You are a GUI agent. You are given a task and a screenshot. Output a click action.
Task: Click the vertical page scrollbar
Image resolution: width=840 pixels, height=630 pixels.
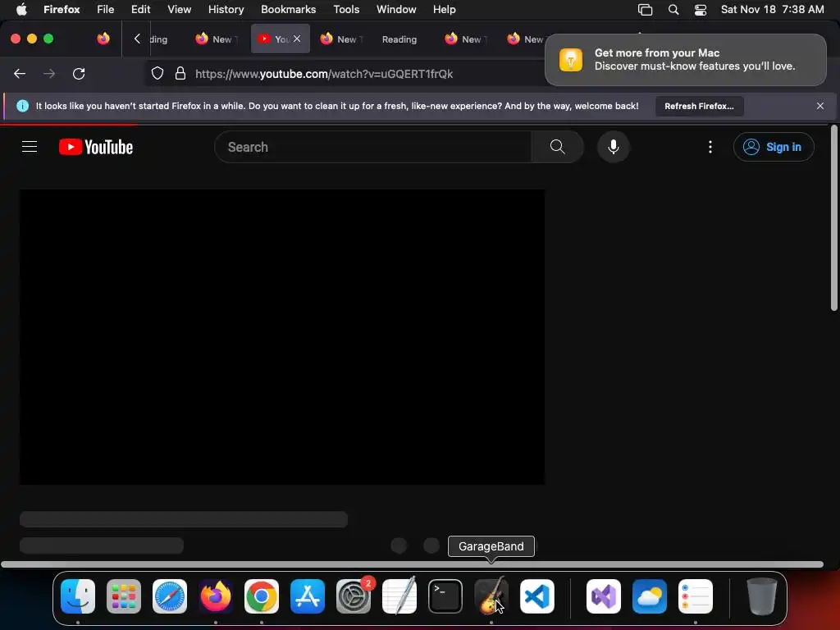833,217
